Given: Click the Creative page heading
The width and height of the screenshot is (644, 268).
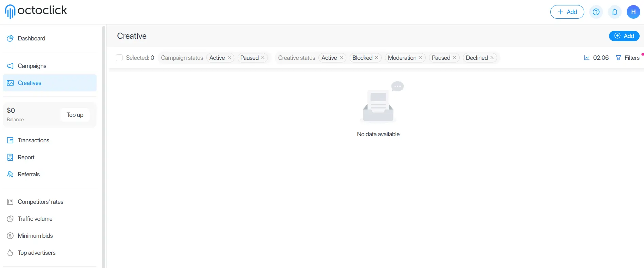Looking at the screenshot, I should 132,36.
